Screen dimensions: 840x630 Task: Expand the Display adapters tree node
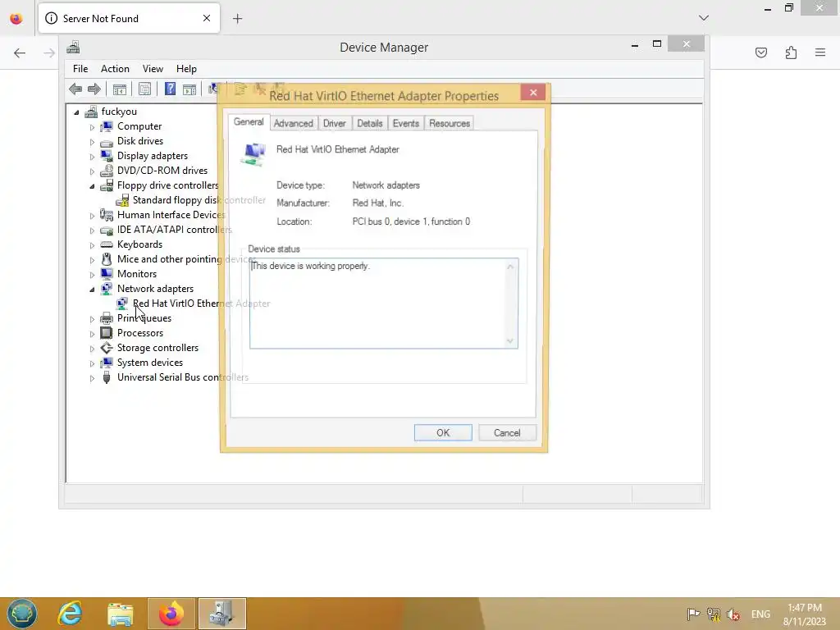(92, 157)
